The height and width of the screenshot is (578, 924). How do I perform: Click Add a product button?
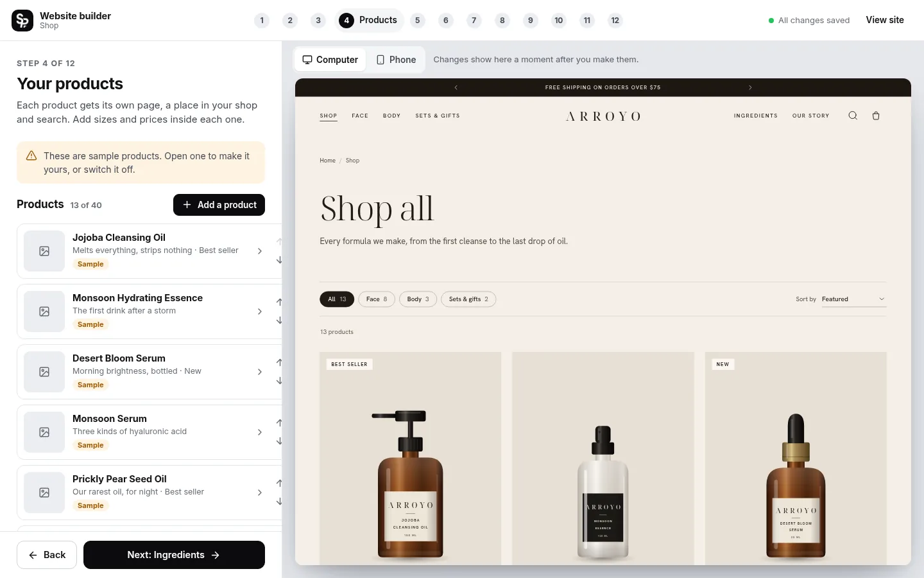(x=219, y=205)
